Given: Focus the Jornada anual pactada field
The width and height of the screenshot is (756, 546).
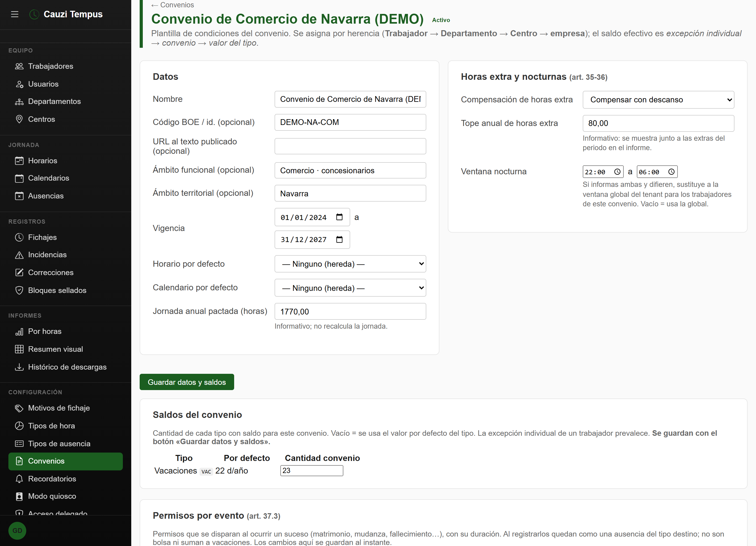Looking at the screenshot, I should tap(350, 311).
